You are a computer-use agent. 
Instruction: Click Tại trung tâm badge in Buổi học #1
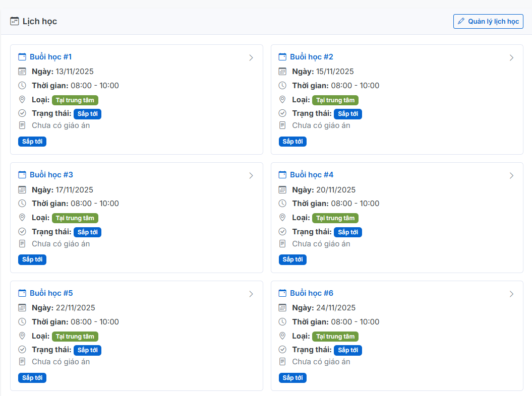point(75,100)
